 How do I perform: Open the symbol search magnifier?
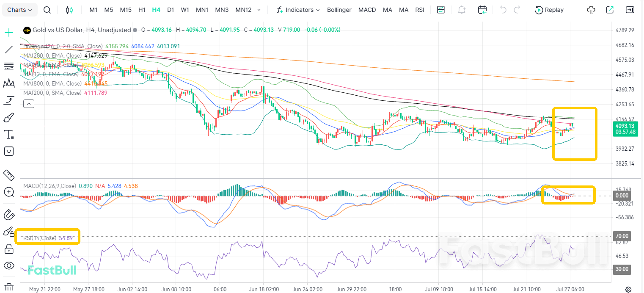click(x=47, y=10)
